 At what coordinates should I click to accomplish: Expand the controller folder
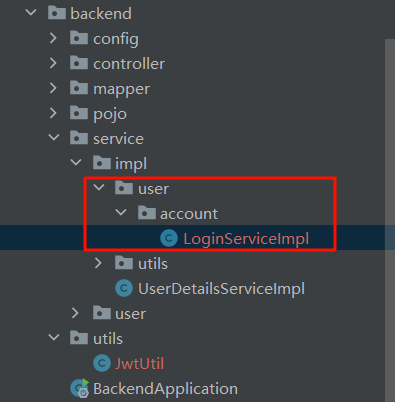(53, 63)
